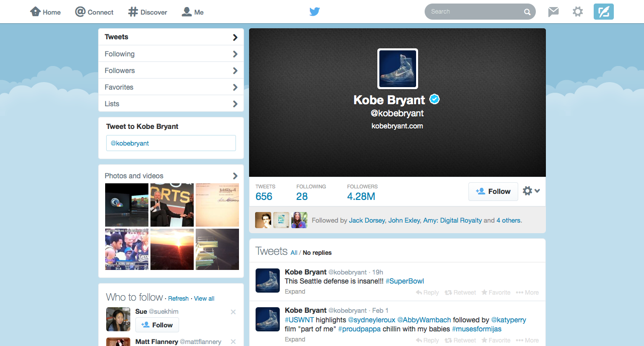Image resolution: width=644 pixels, height=346 pixels.
Task: View the 656 tweets count
Action: pos(265,192)
